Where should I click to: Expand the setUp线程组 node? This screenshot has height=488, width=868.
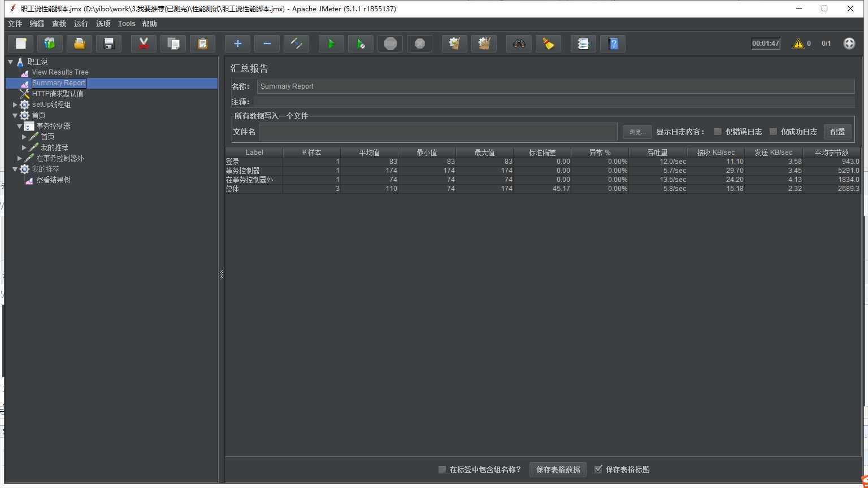coord(15,104)
